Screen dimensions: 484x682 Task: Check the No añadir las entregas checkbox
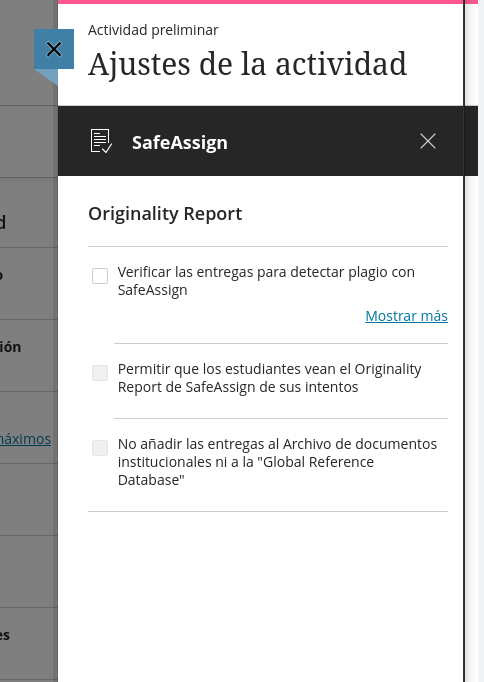coord(100,448)
